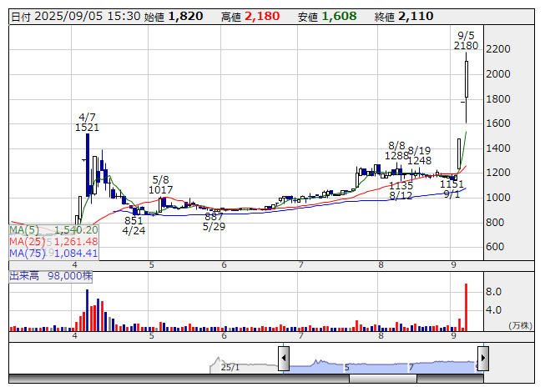545x392 pixels.
Task: Click the 5/8 1017 label
Action: (x=160, y=184)
